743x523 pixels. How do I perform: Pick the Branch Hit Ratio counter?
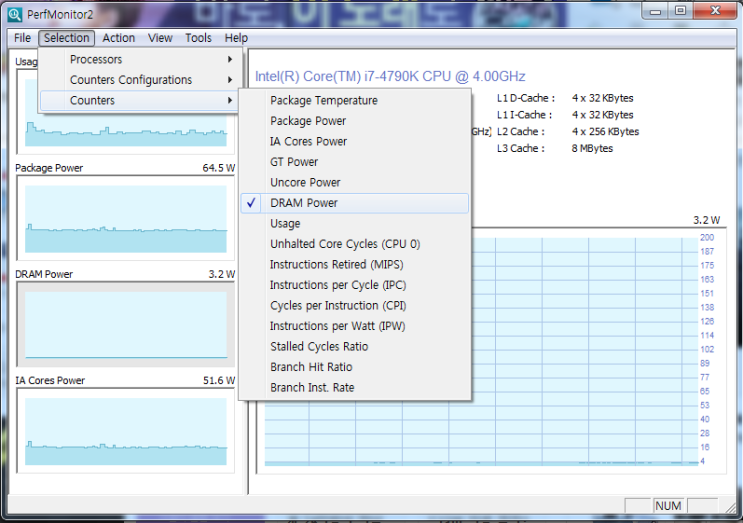coord(354,367)
